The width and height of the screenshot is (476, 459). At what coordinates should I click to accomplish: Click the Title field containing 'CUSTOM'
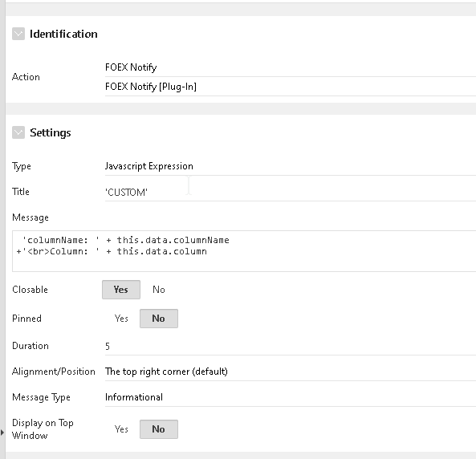coord(291,192)
